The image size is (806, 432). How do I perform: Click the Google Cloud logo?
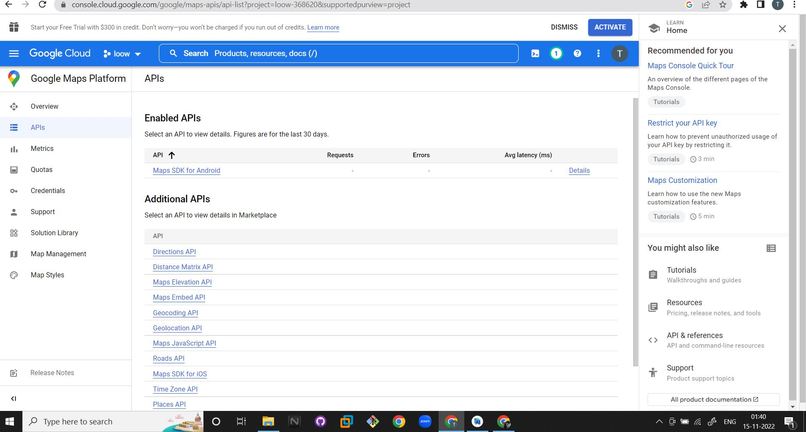coord(60,53)
